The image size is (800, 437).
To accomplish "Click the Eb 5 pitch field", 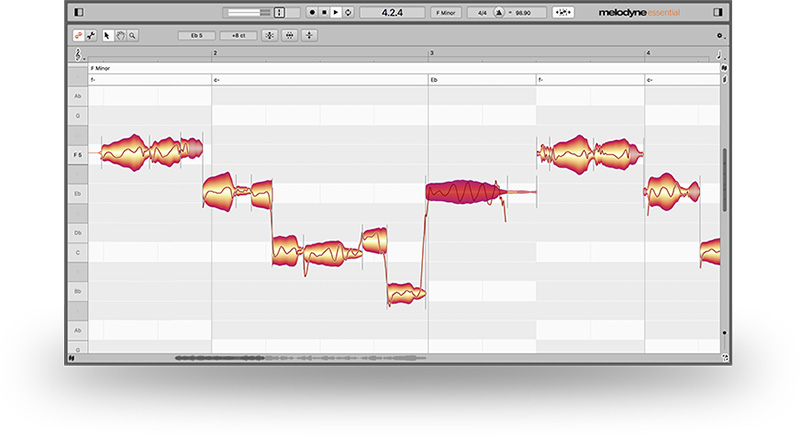I will click(196, 36).
